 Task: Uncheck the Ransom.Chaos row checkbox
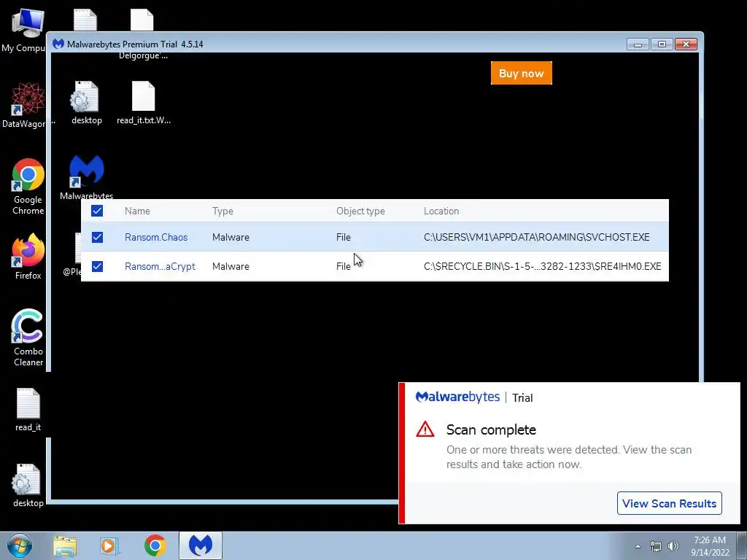point(97,237)
